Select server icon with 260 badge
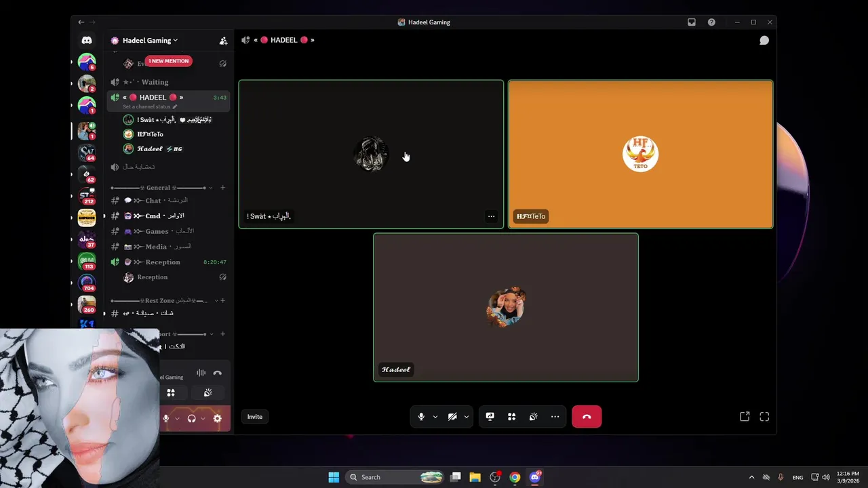The image size is (868, 488). [x=87, y=304]
